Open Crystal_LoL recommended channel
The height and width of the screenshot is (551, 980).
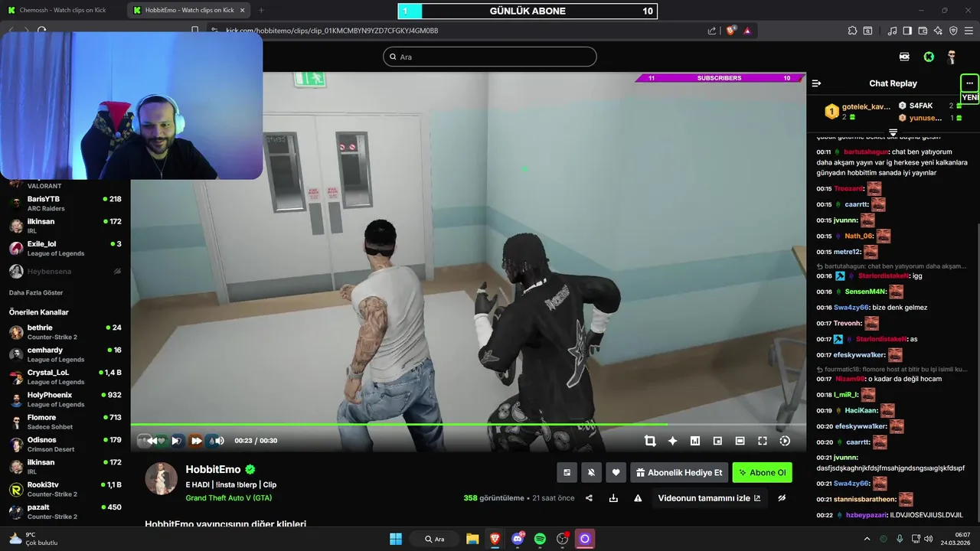(65, 377)
